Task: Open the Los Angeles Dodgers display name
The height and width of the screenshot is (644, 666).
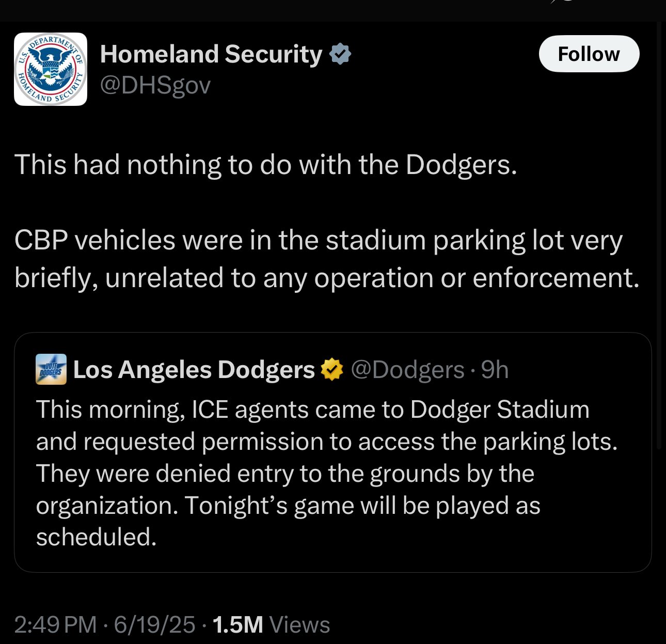Action: tap(194, 369)
